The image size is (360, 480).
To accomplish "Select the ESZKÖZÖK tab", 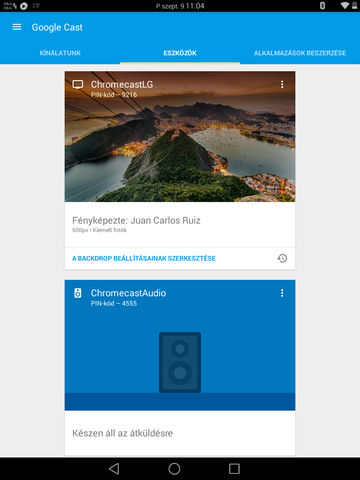I will pos(180,53).
